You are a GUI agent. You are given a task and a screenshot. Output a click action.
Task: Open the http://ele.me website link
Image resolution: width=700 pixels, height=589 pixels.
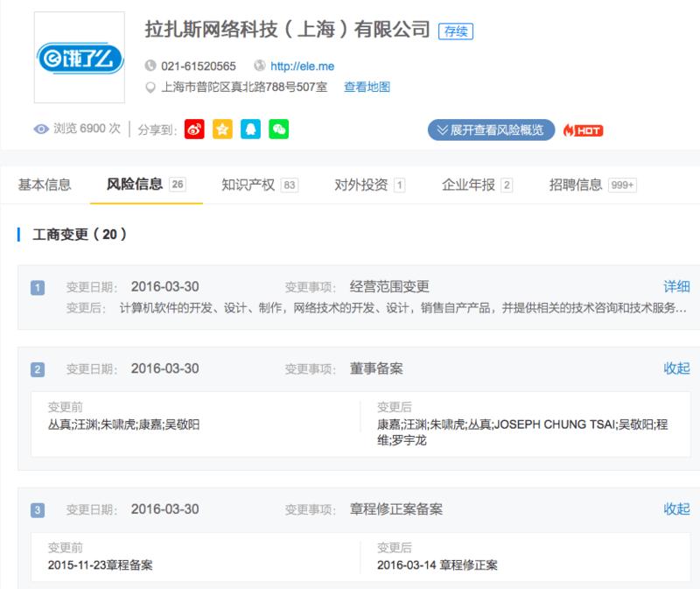coord(302,67)
